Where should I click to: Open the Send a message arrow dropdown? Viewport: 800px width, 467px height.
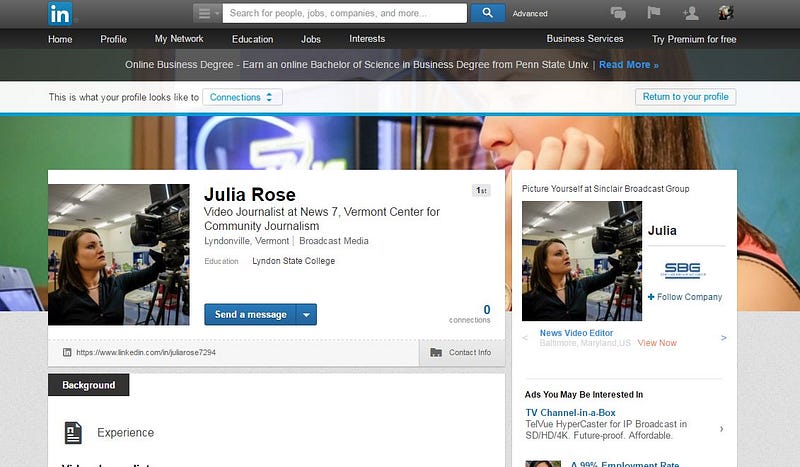[x=306, y=314]
